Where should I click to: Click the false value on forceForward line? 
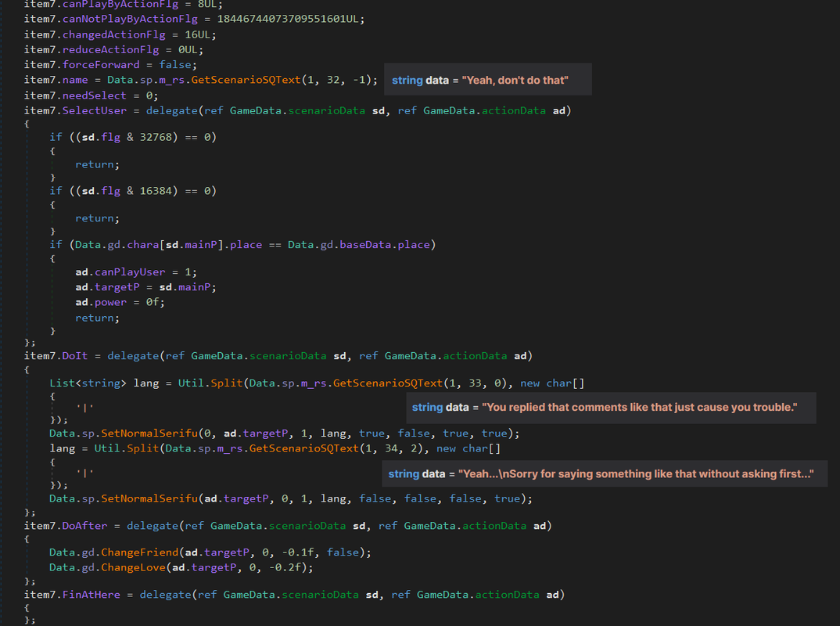175,65
